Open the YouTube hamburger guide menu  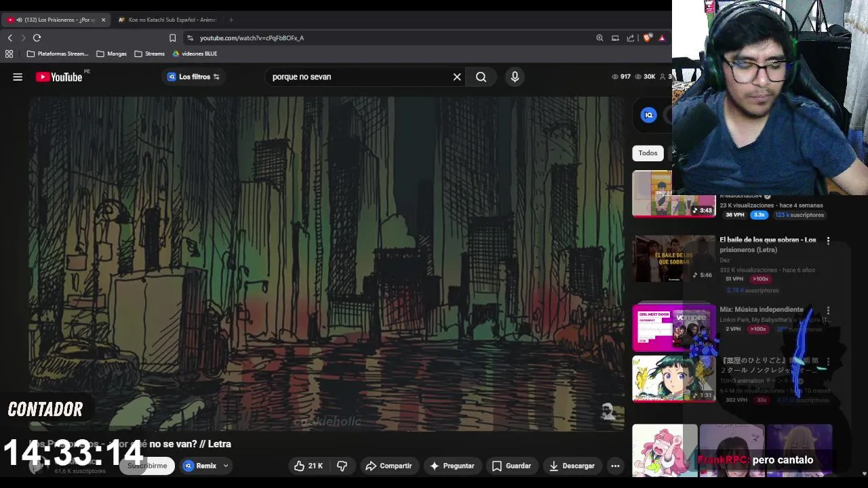[x=18, y=77]
